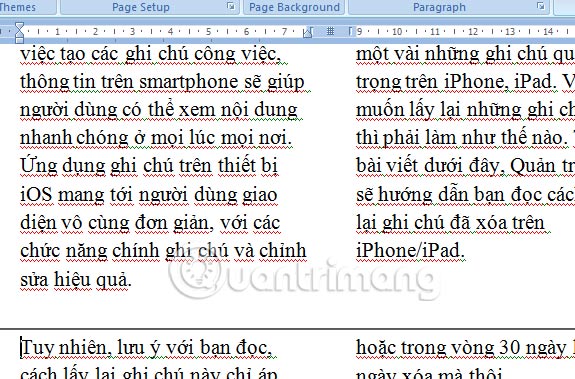575x379 pixels.
Task: Select the Right Indent marker on ruler
Action: pos(307,33)
